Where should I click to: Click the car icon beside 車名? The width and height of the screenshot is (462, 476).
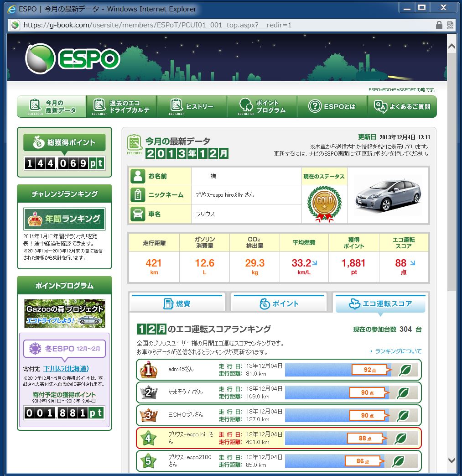[x=138, y=214]
